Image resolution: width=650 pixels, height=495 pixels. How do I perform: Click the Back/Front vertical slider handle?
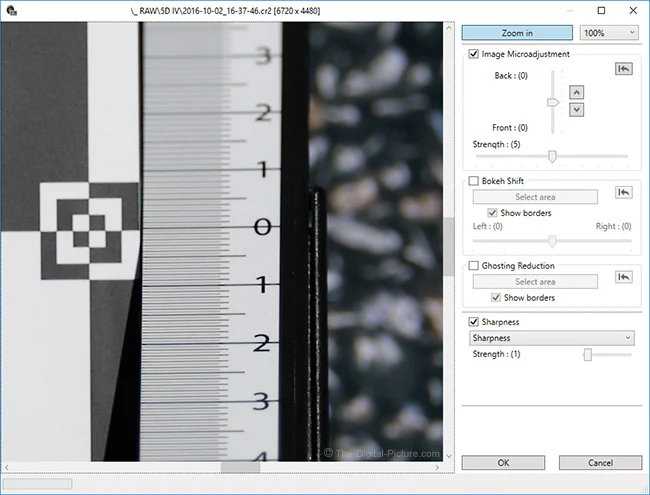pyautogui.click(x=553, y=102)
